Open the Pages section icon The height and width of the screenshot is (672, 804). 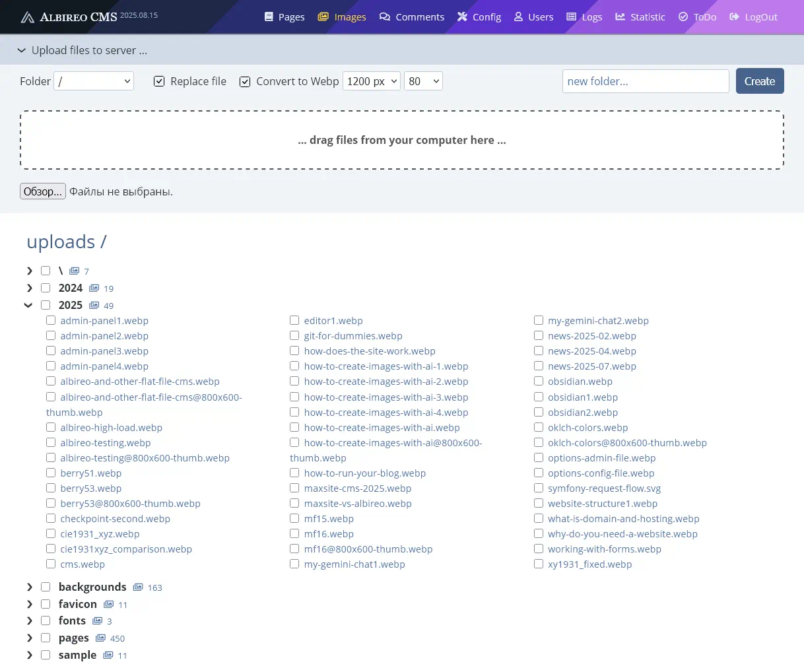coord(268,16)
